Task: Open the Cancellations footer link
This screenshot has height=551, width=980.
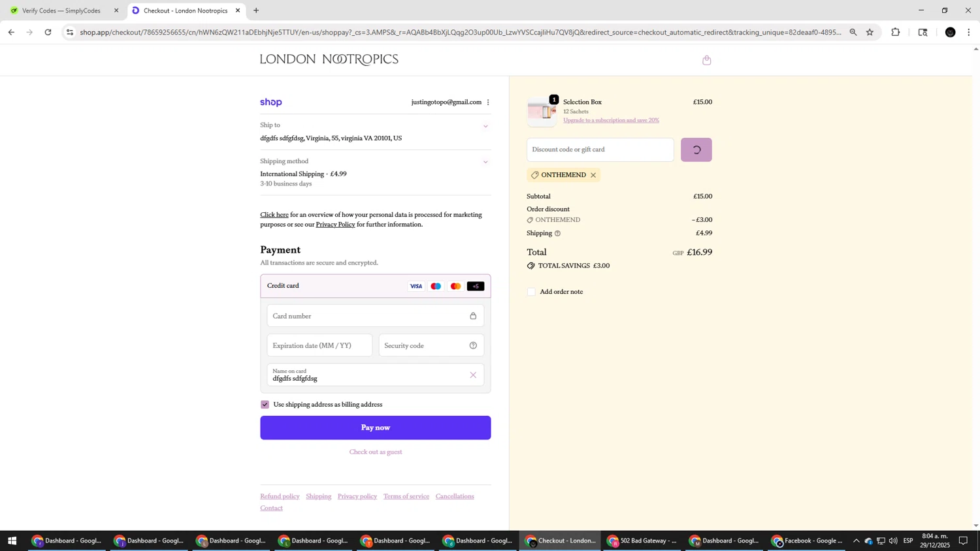Action: pyautogui.click(x=455, y=496)
